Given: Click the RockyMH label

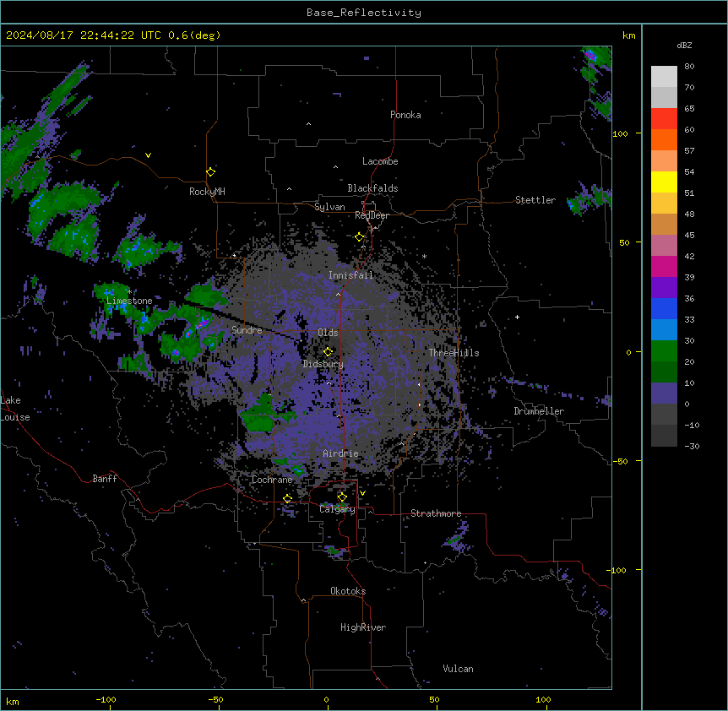Looking at the screenshot, I should pos(207,191).
